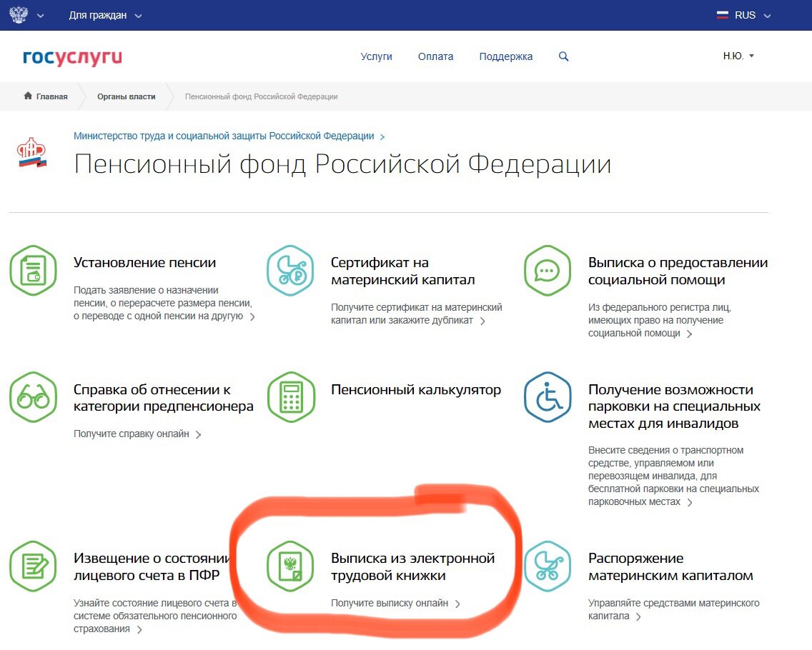Open 'Установление пенсии' service title

click(x=144, y=262)
